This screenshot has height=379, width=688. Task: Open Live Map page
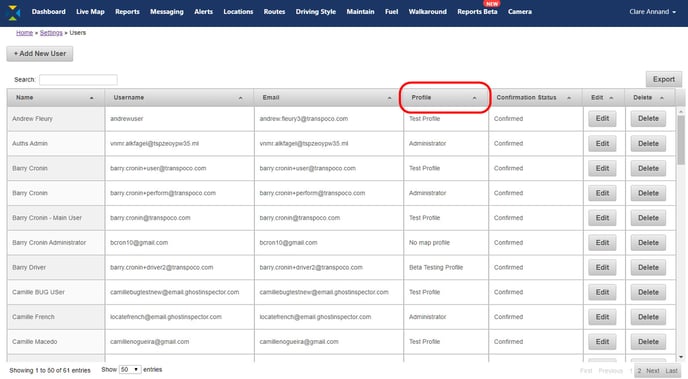click(90, 12)
